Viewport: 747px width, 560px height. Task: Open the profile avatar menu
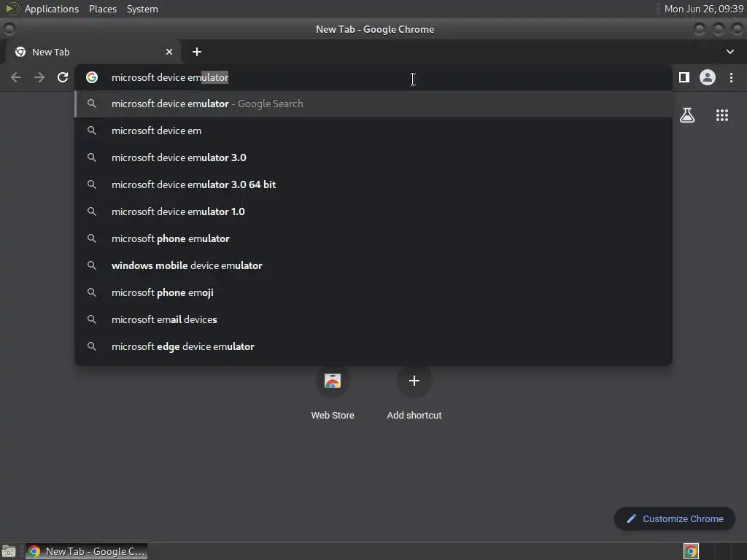(708, 77)
